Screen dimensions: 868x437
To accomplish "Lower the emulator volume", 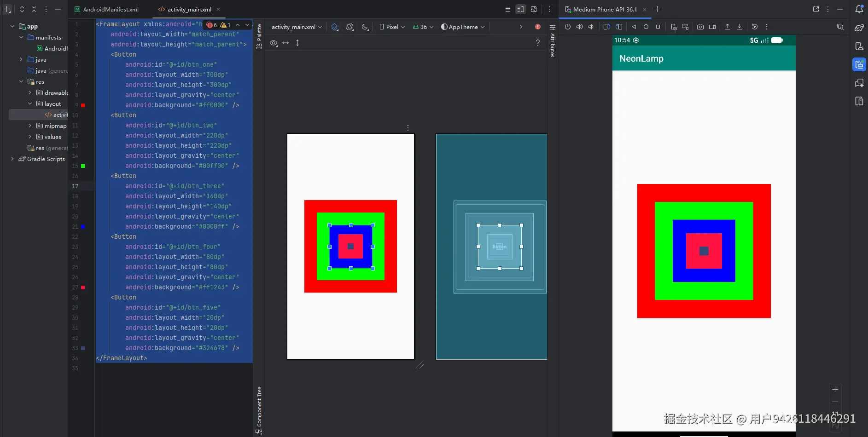I will 591,27.
